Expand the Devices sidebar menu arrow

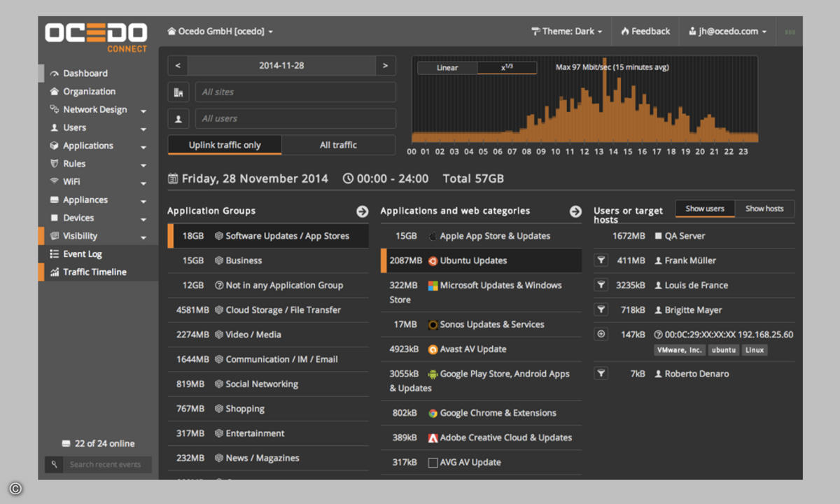coord(143,219)
